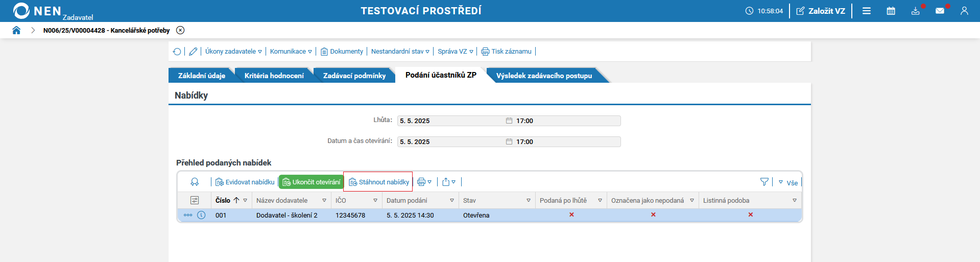Select the Dodavatel - školení 2 cell

click(x=287, y=216)
